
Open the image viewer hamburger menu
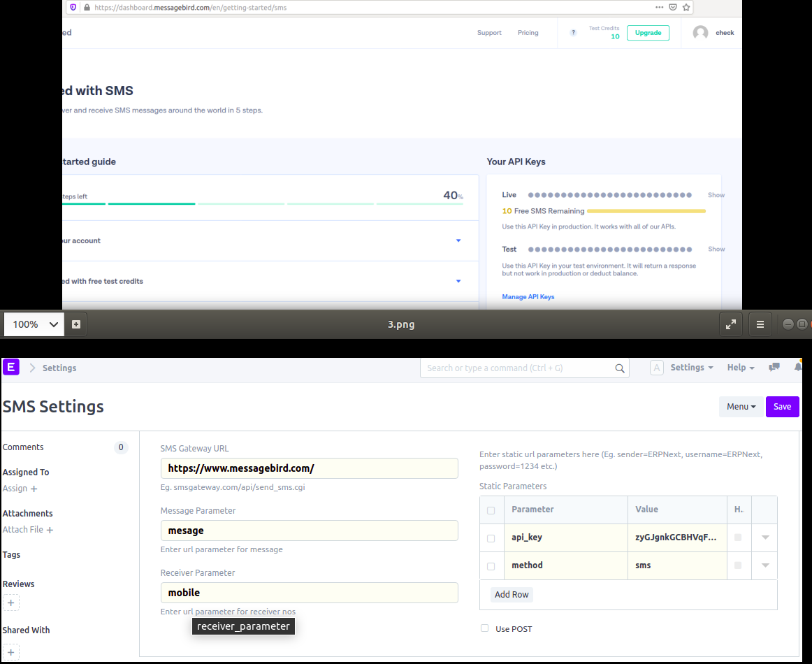(x=760, y=324)
